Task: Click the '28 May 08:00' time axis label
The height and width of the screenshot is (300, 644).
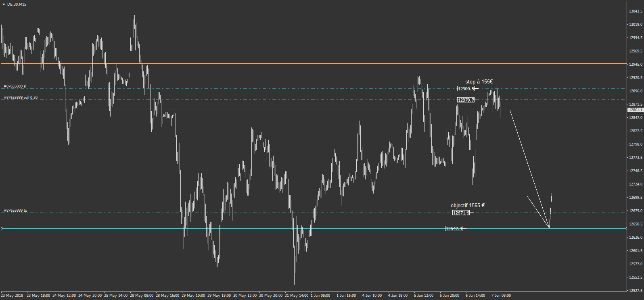Action: [142, 296]
